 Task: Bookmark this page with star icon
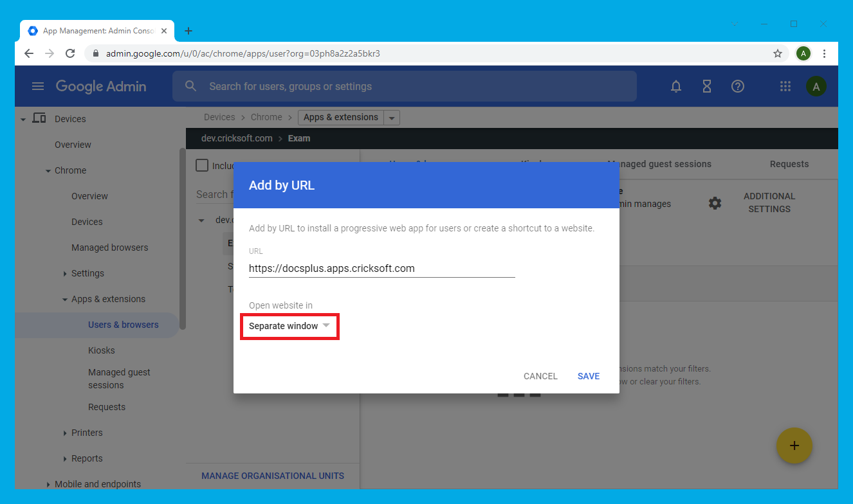(x=778, y=53)
